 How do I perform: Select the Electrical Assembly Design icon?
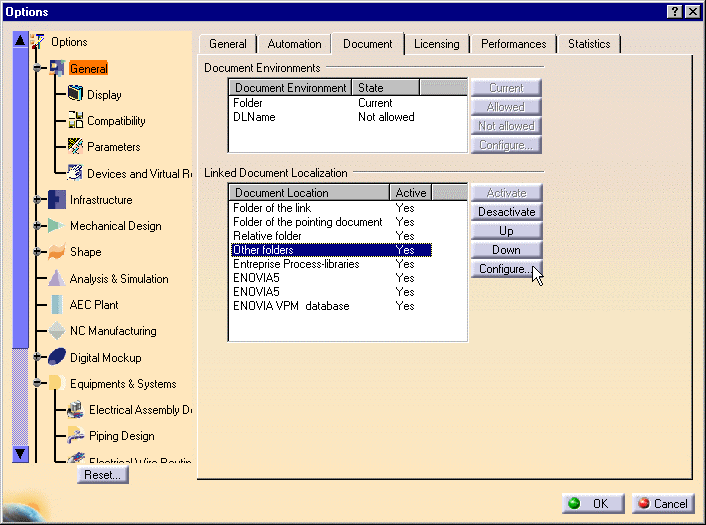(74, 410)
